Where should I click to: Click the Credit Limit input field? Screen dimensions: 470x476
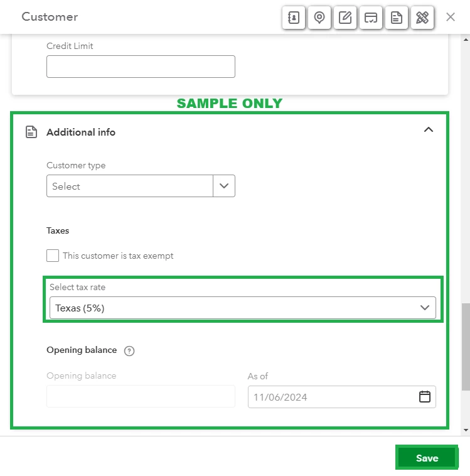pyautogui.click(x=141, y=67)
